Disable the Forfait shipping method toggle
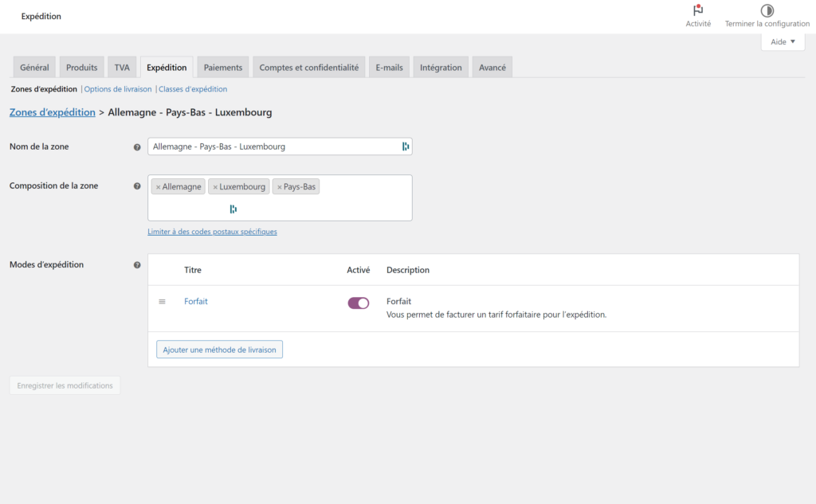Viewport: 816px width, 504px height. pos(358,303)
